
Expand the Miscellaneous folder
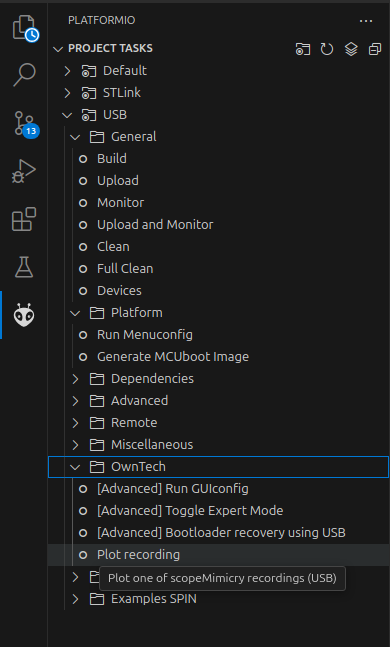(75, 445)
